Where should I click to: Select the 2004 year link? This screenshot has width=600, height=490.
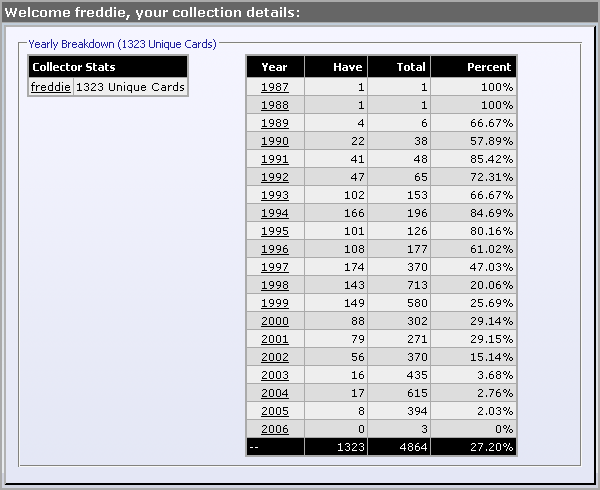(x=274, y=393)
